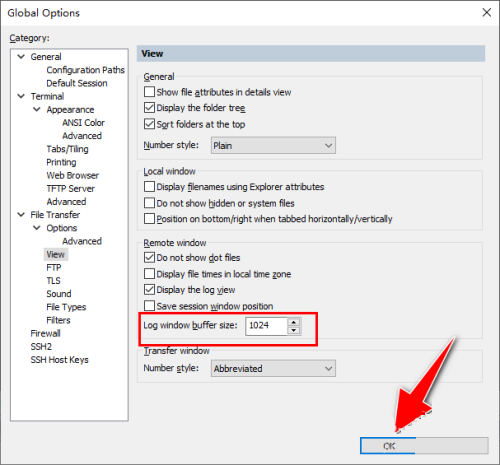Select Advanced under File Transfer Options
The image size is (500, 465).
(82, 241)
